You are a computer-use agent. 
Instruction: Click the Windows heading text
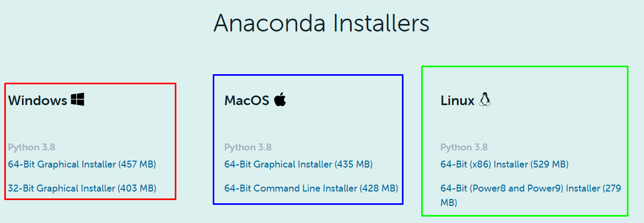(37, 100)
